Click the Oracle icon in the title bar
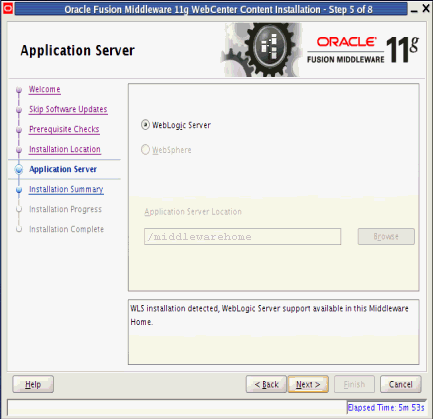 pyautogui.click(x=7, y=8)
